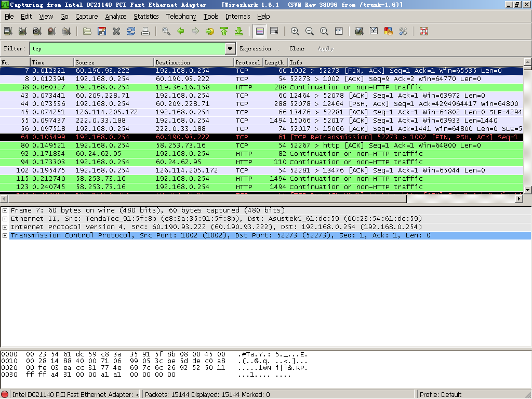Screen dimensions: 532x399
Task: Sort by Length column header
Action: tap(275, 62)
